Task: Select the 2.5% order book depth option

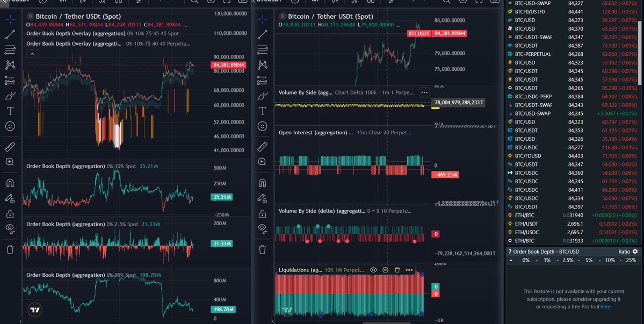Action: pyautogui.click(x=568, y=261)
